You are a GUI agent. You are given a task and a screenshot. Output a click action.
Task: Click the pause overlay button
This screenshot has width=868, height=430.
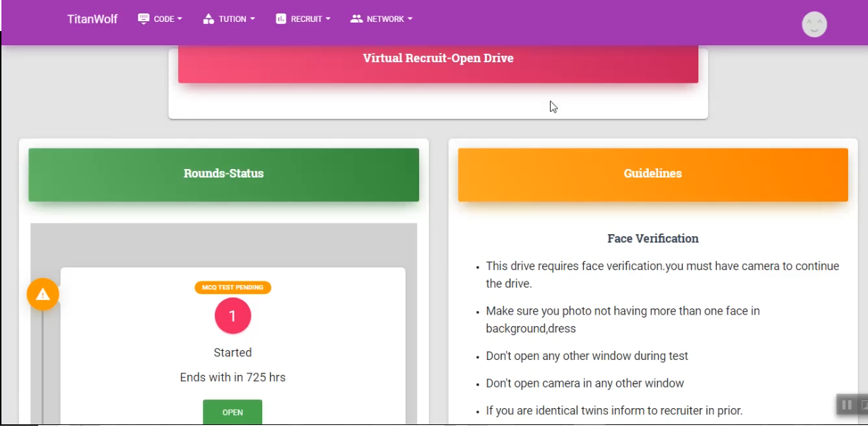click(845, 405)
